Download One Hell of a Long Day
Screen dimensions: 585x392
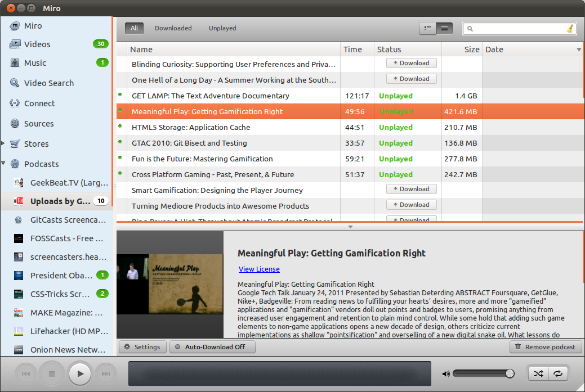pyautogui.click(x=412, y=79)
